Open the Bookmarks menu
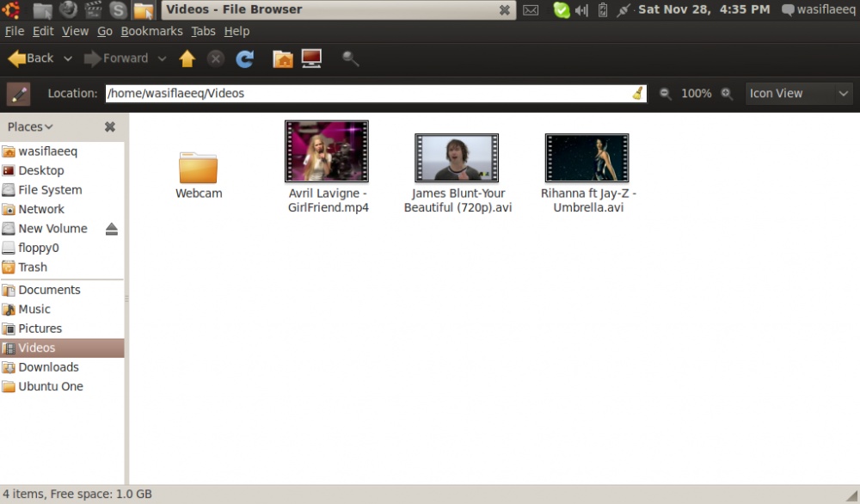 151,31
